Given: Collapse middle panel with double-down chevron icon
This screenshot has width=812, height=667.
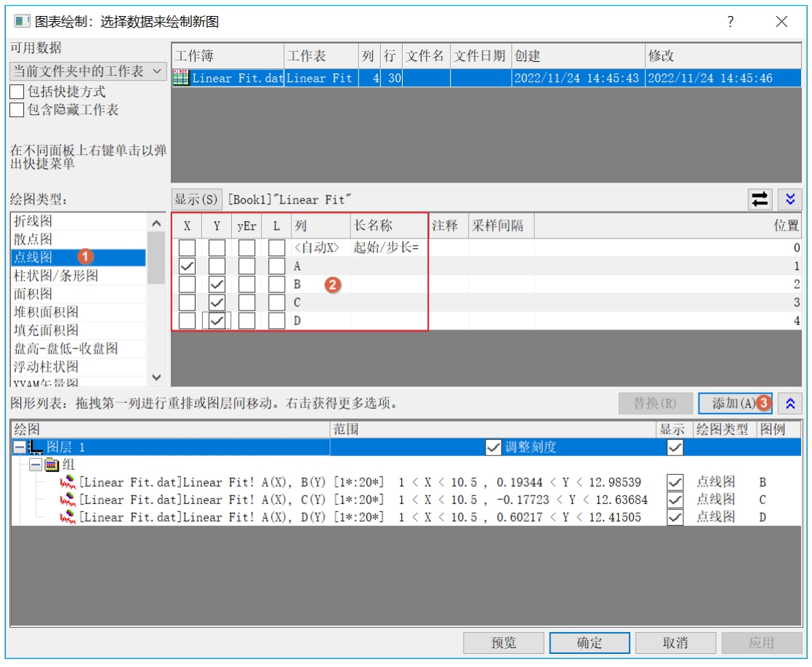Looking at the screenshot, I should click(x=790, y=199).
